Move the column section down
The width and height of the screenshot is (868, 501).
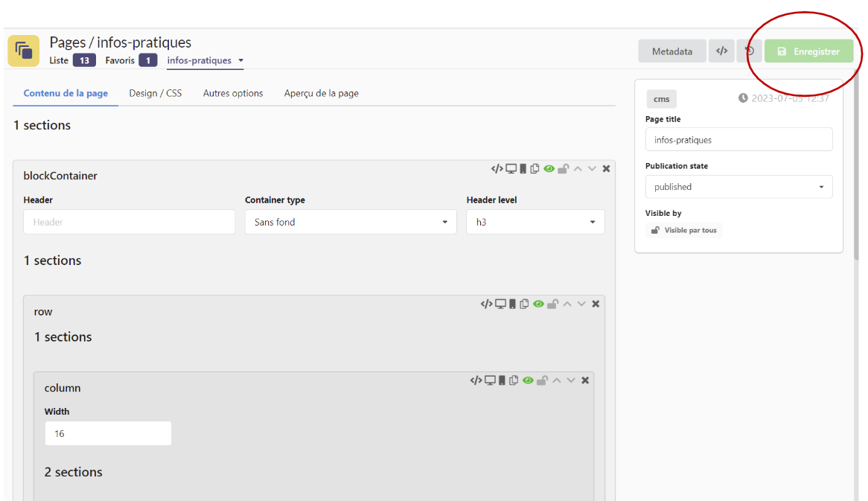click(571, 380)
